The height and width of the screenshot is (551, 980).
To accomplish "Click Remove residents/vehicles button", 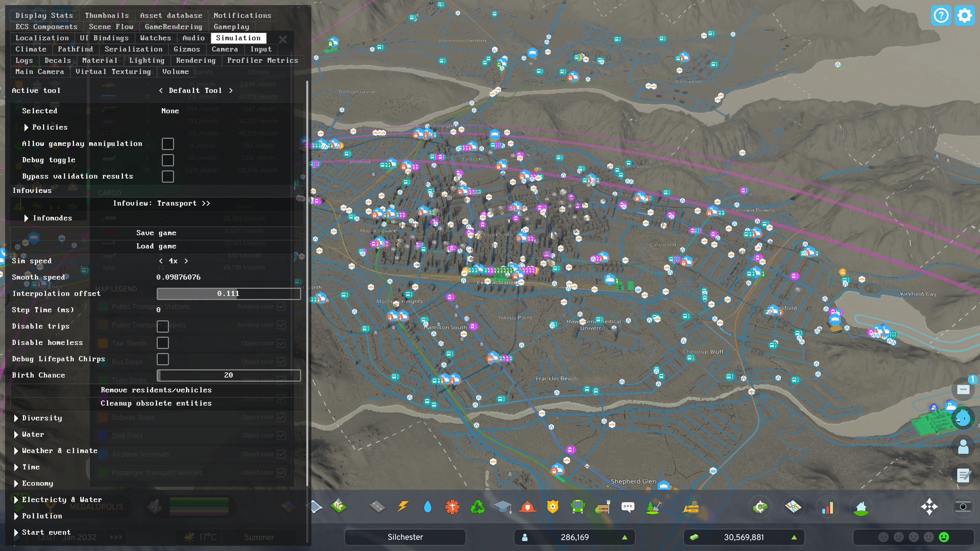I will click(156, 390).
